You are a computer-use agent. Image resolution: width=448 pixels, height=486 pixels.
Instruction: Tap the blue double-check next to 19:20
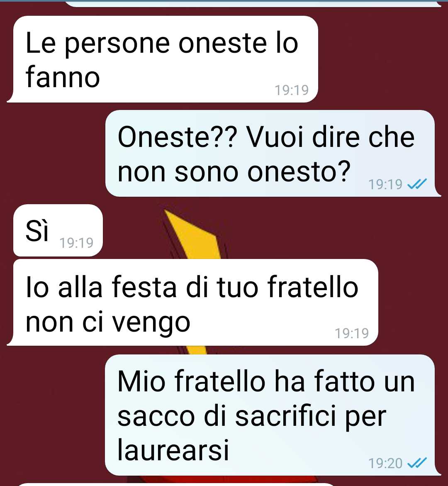[x=417, y=463]
